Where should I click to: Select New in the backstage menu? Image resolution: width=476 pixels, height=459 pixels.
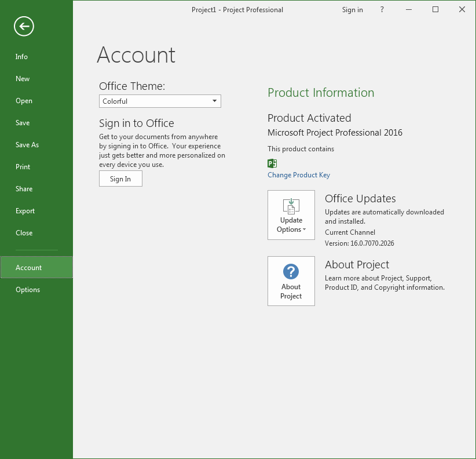click(x=36, y=79)
